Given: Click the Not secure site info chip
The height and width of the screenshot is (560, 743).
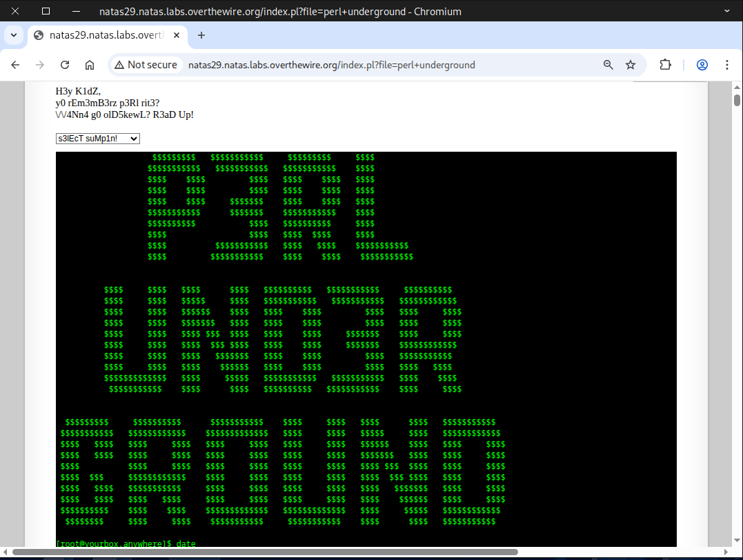Looking at the screenshot, I should pos(146,65).
